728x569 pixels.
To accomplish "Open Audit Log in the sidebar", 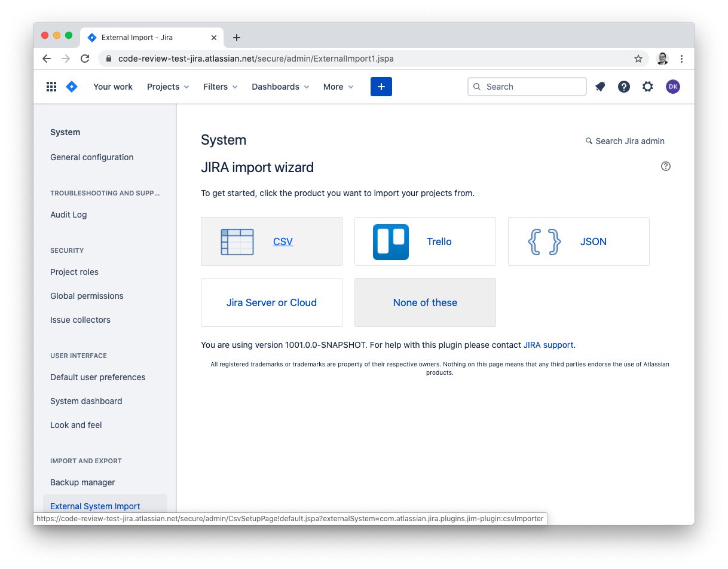I will click(69, 215).
